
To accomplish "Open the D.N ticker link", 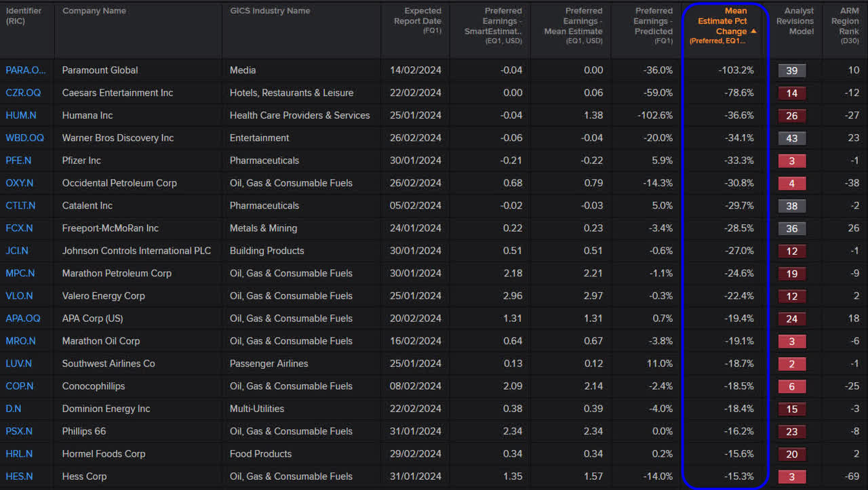I will pyautogui.click(x=13, y=409).
